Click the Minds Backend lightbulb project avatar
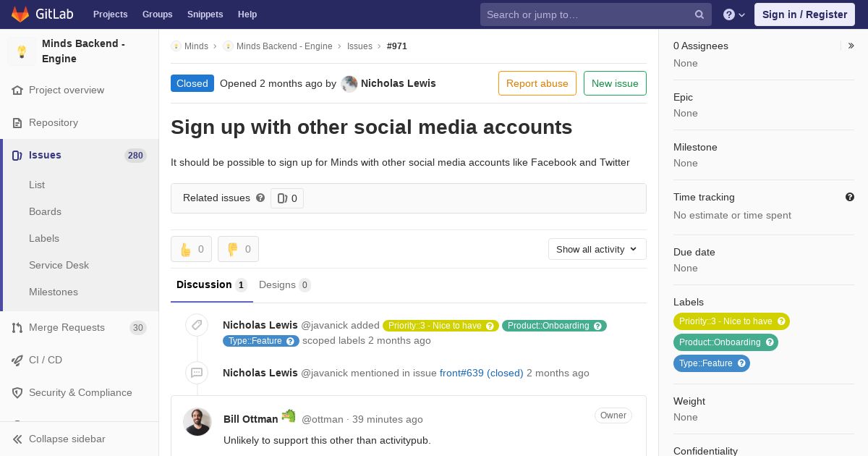This screenshot has height=456, width=868. [22, 51]
